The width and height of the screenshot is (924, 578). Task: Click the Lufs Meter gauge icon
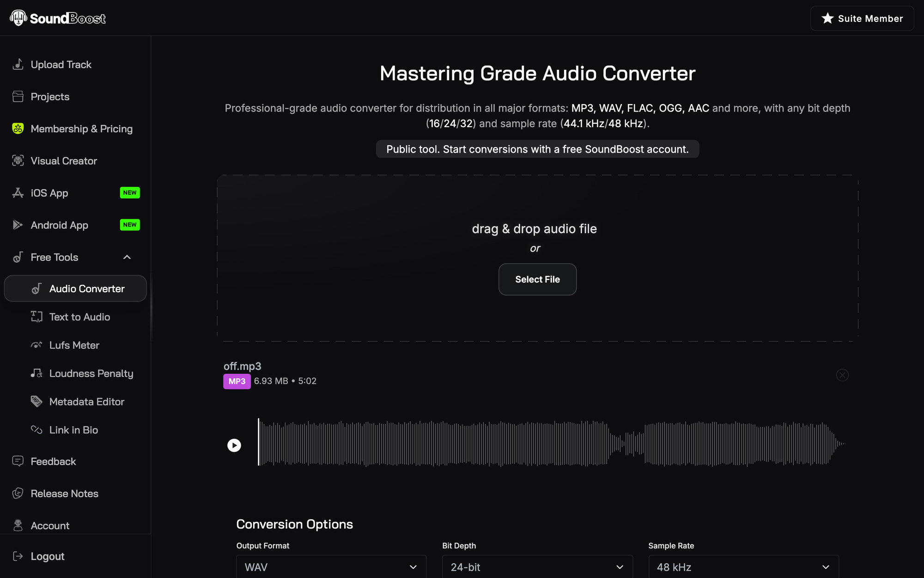tap(36, 345)
